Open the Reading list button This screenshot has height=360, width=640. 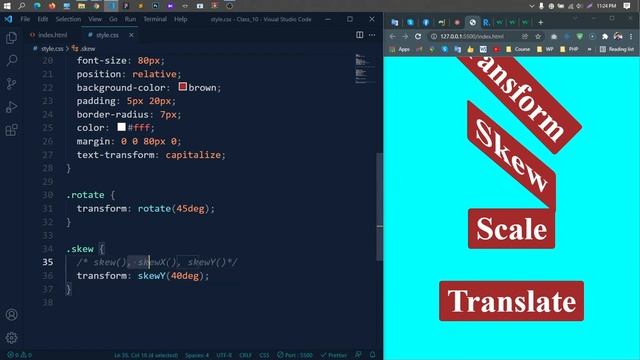(x=617, y=49)
